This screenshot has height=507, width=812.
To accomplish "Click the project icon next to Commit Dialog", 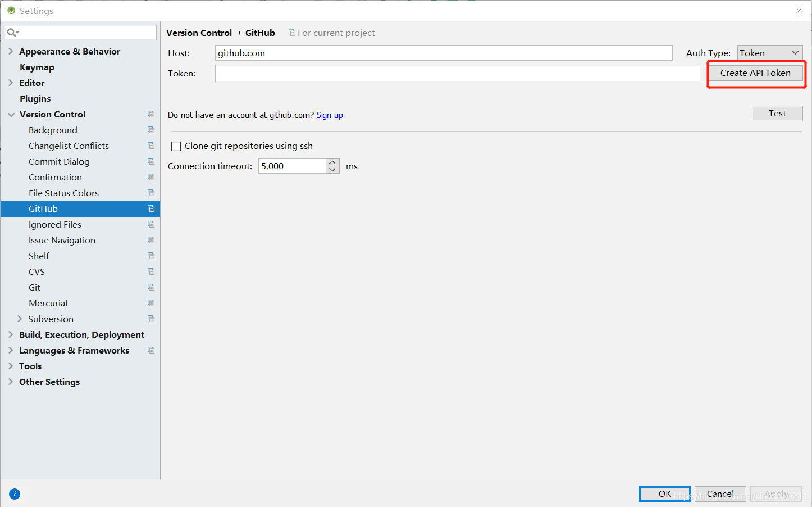I will [x=151, y=161].
